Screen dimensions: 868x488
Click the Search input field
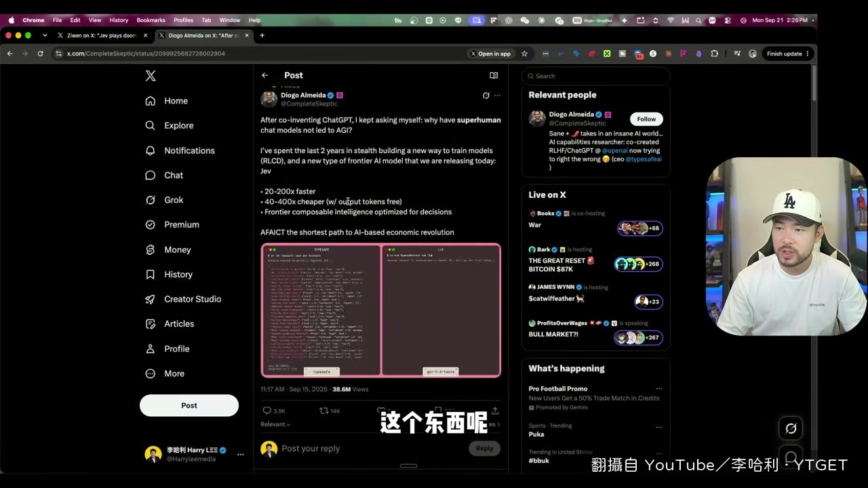(596, 76)
